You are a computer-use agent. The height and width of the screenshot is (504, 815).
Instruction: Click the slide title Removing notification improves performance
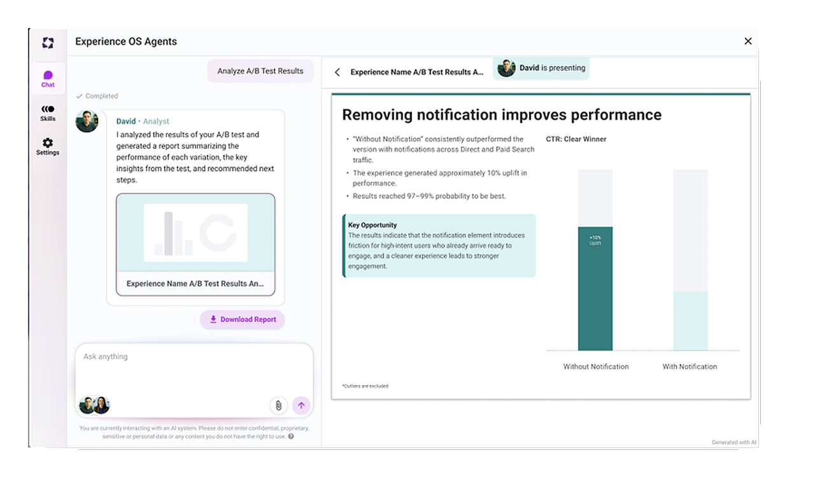tap(502, 115)
